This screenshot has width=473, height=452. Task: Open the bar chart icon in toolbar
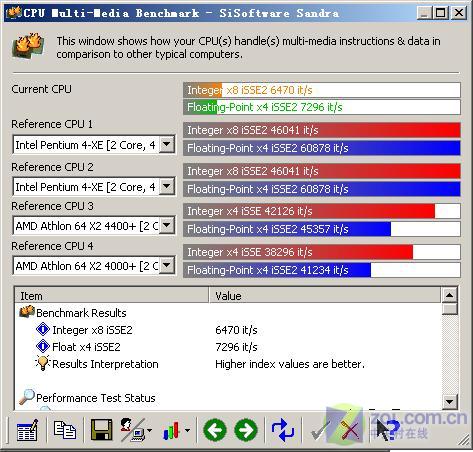click(171, 431)
